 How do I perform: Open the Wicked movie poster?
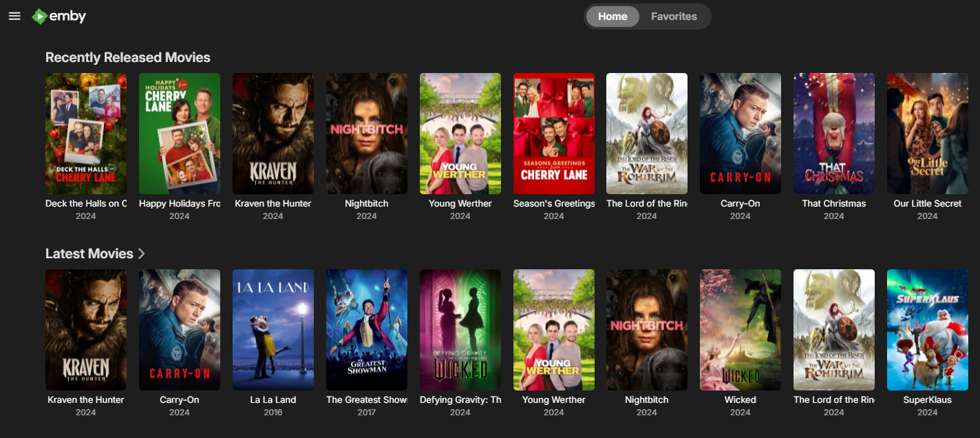point(741,330)
